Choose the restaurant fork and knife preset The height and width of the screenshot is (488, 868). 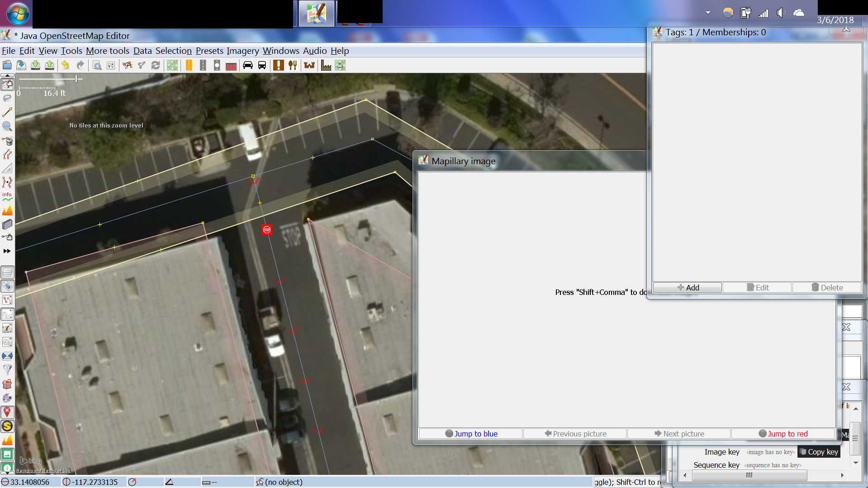(x=293, y=65)
